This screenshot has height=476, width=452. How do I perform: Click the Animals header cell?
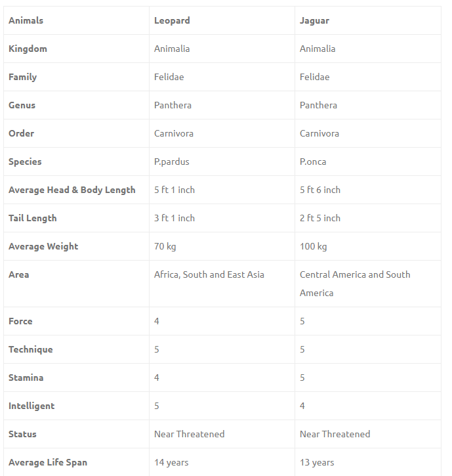click(x=26, y=20)
